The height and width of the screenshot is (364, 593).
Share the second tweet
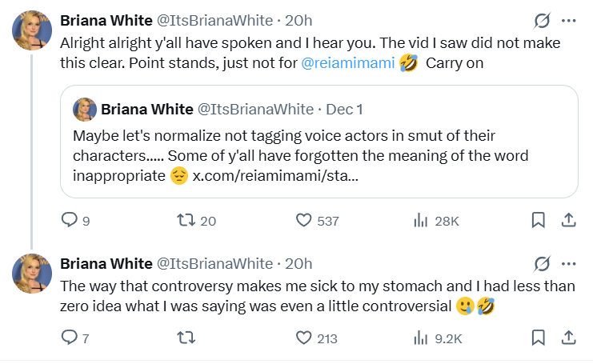tap(567, 338)
